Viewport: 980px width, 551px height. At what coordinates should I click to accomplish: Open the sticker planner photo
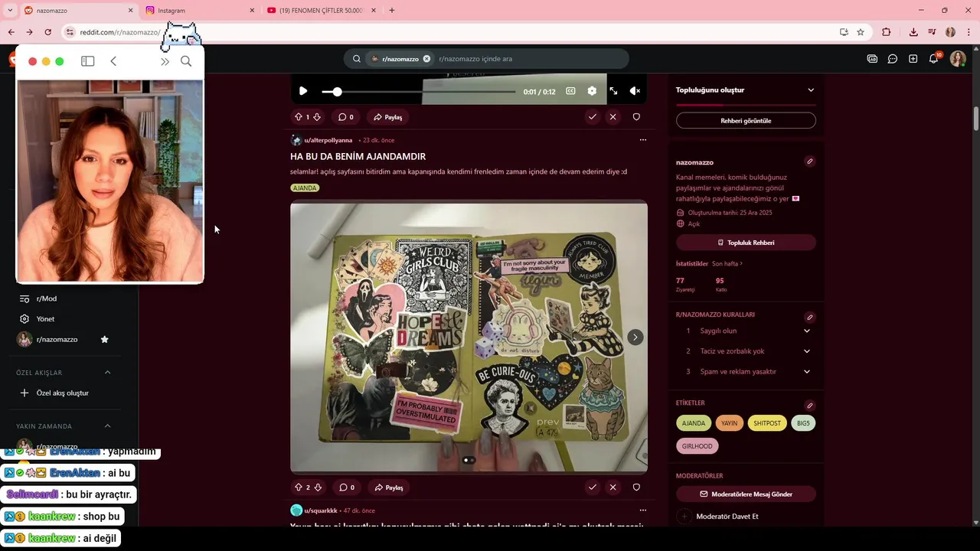click(x=469, y=337)
